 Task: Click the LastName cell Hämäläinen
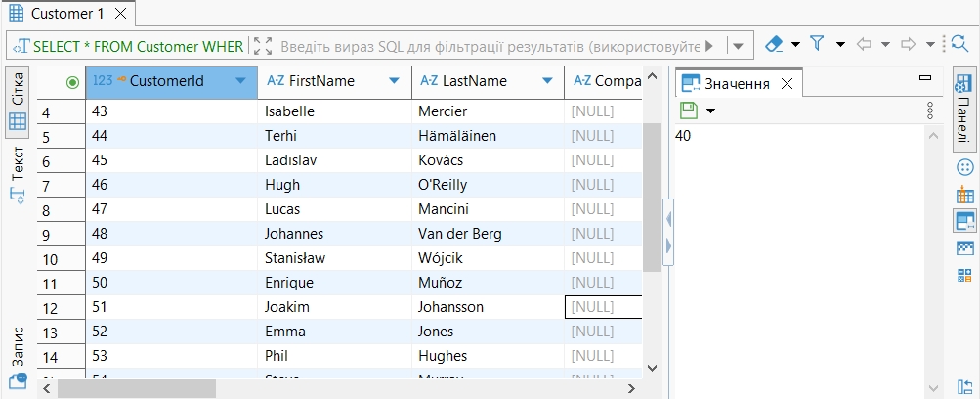tap(489, 136)
